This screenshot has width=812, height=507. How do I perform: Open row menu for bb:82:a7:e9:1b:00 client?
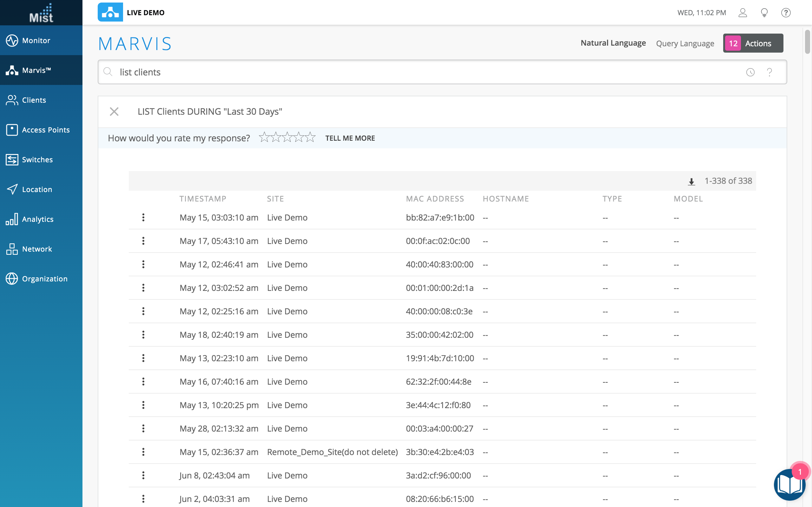(143, 218)
